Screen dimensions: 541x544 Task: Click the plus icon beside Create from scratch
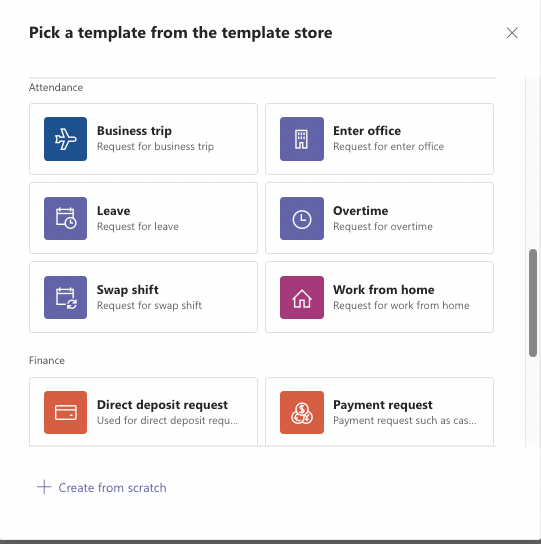click(x=44, y=487)
